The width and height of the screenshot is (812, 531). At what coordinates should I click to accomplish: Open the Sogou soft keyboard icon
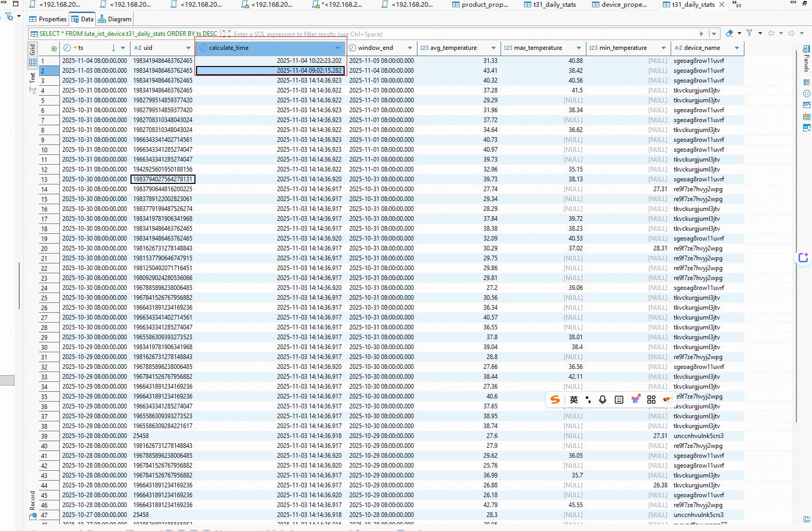click(x=619, y=400)
